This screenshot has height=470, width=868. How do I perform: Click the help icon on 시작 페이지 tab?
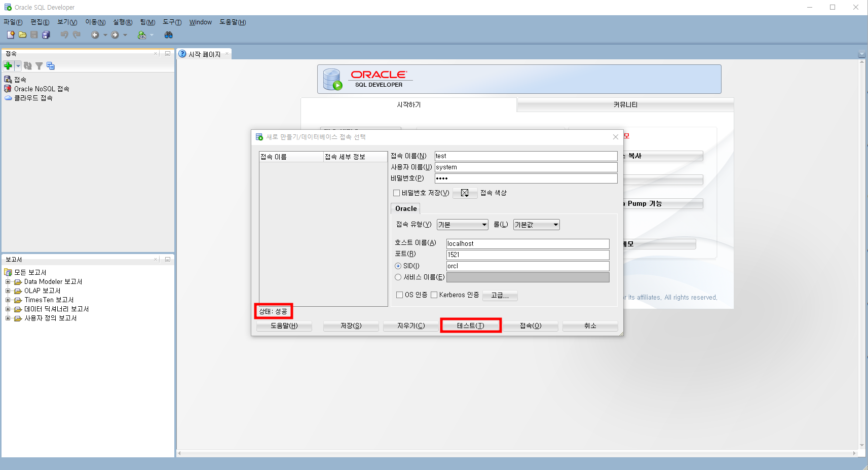click(x=182, y=54)
